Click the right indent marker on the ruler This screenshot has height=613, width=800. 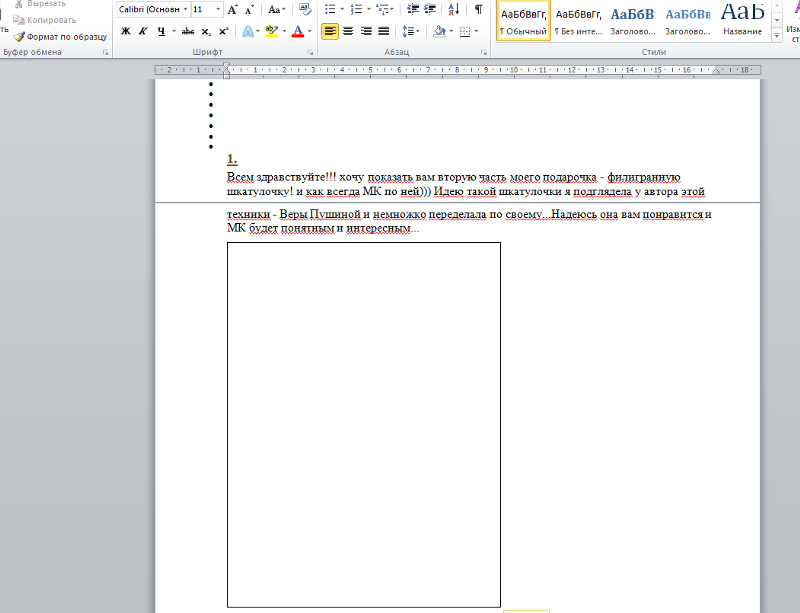pos(716,71)
